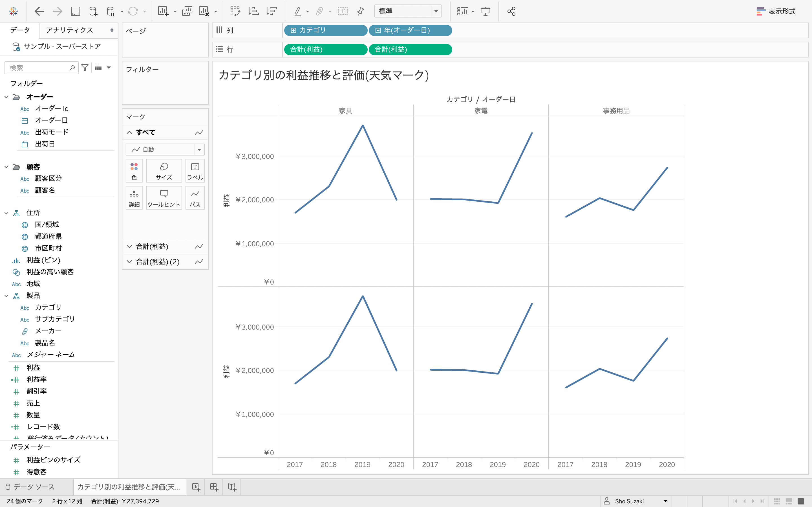Click the Save workbook icon
The height and width of the screenshot is (507, 812).
pyautogui.click(x=75, y=11)
